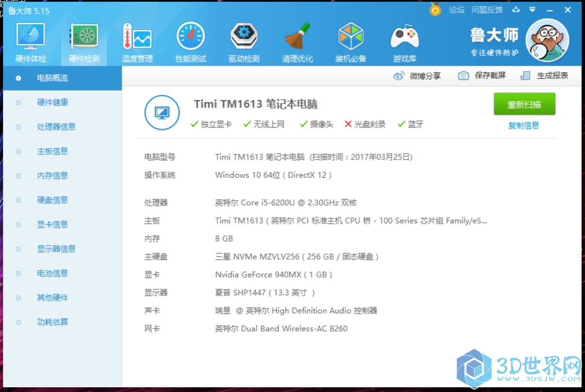
Task: Click the Core i5-6200U processor value
Action: coord(286,203)
